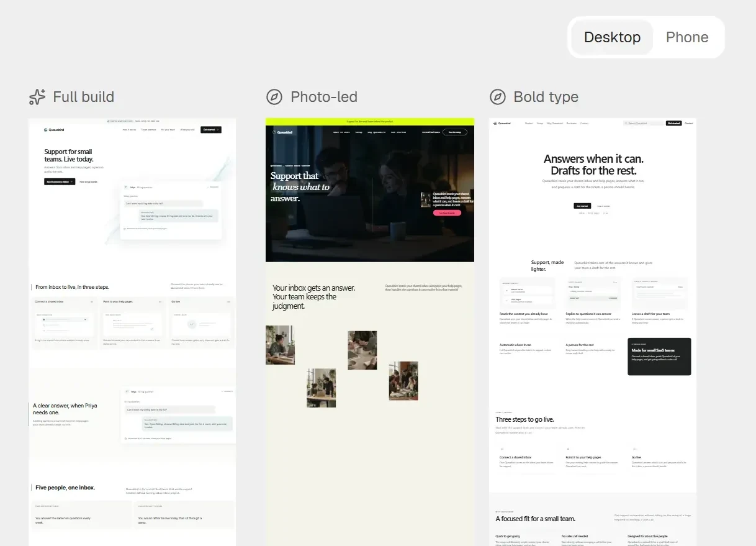Viewport: 756px width, 546px height.
Task: Select the "Bold type" label
Action: tap(546, 97)
